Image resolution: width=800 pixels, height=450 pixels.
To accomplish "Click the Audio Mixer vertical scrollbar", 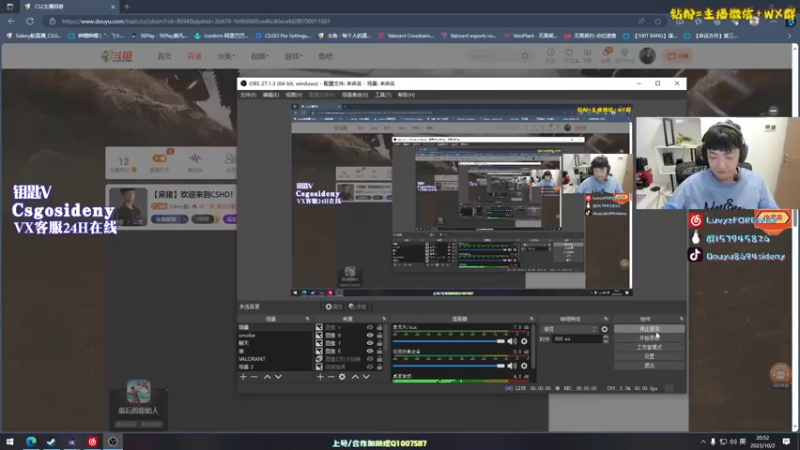I will (533, 347).
